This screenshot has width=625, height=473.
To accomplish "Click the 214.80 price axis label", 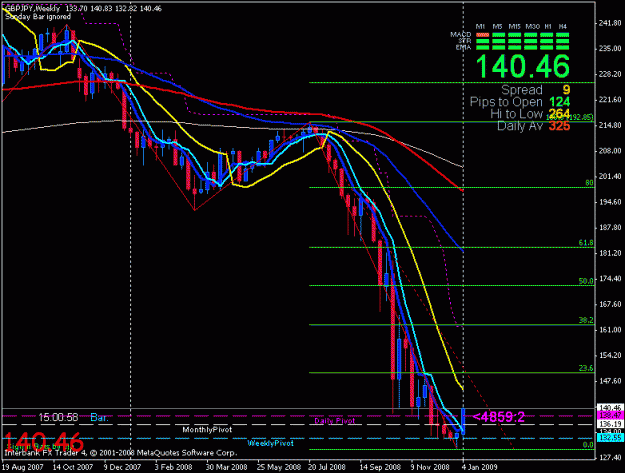I will click(x=610, y=125).
